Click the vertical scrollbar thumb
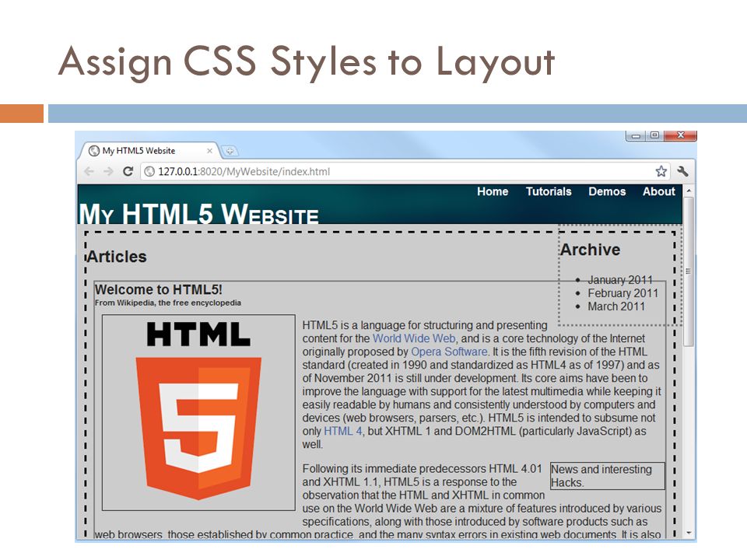 tap(689, 271)
